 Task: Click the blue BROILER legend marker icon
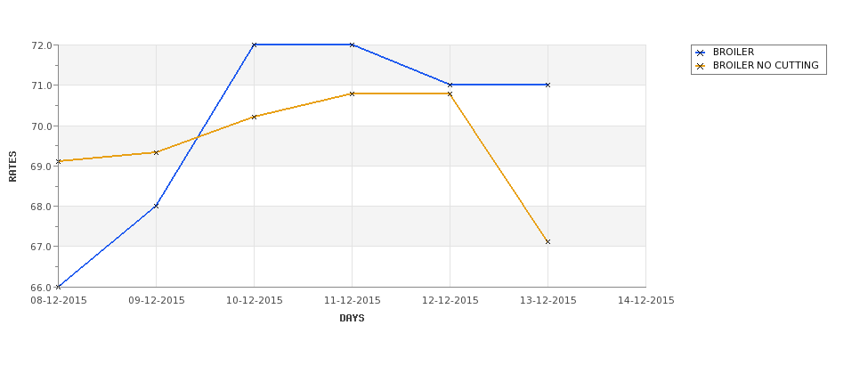pyautogui.click(x=701, y=53)
